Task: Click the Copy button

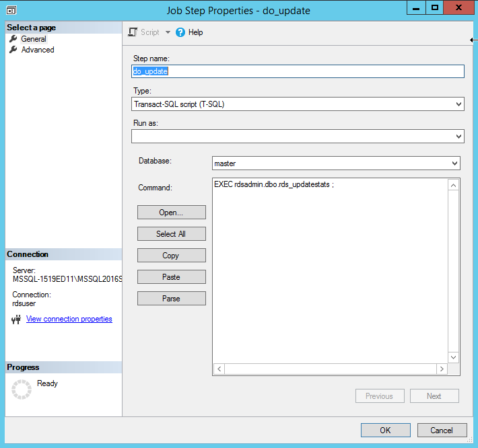Action: pyautogui.click(x=171, y=255)
